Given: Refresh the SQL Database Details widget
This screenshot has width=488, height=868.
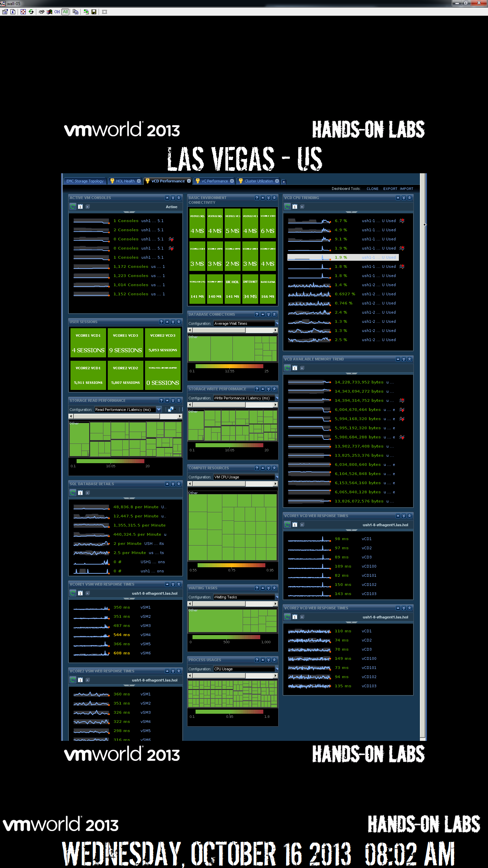Looking at the screenshot, I should pos(73,493).
